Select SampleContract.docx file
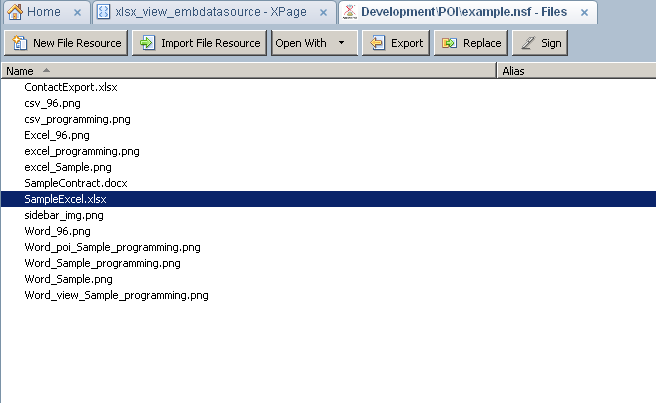656x403 pixels. click(x=75, y=183)
